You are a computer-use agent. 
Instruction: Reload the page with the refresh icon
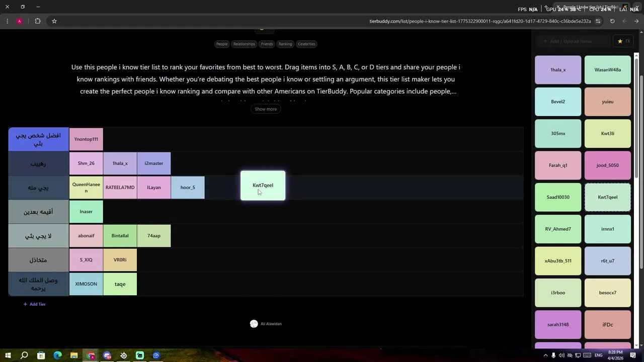point(612,21)
